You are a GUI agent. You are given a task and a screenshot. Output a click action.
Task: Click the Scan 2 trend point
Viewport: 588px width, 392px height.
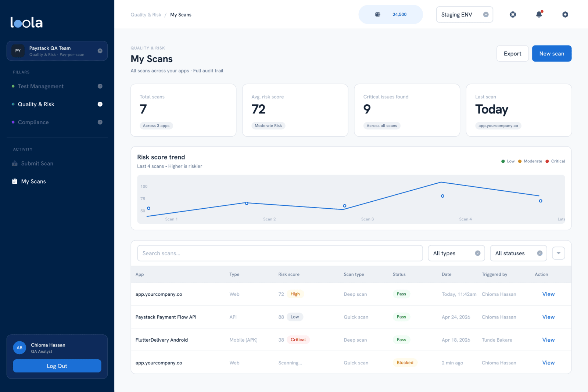247,203
